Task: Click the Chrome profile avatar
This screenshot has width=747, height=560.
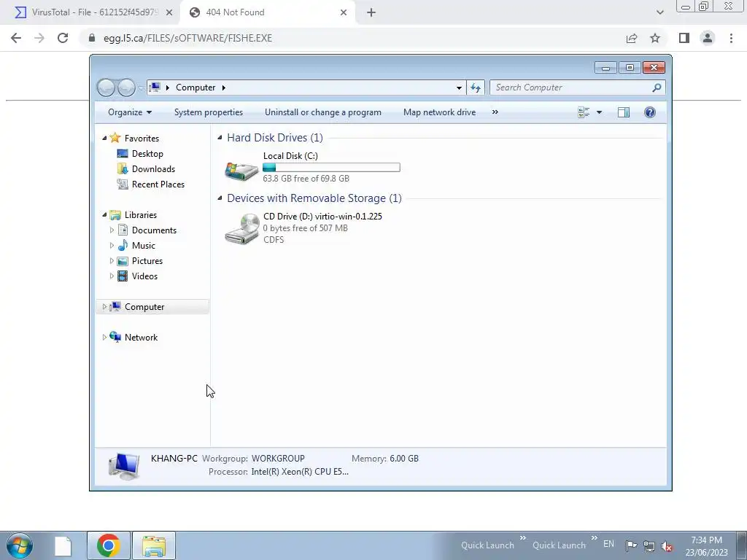Action: tap(708, 38)
